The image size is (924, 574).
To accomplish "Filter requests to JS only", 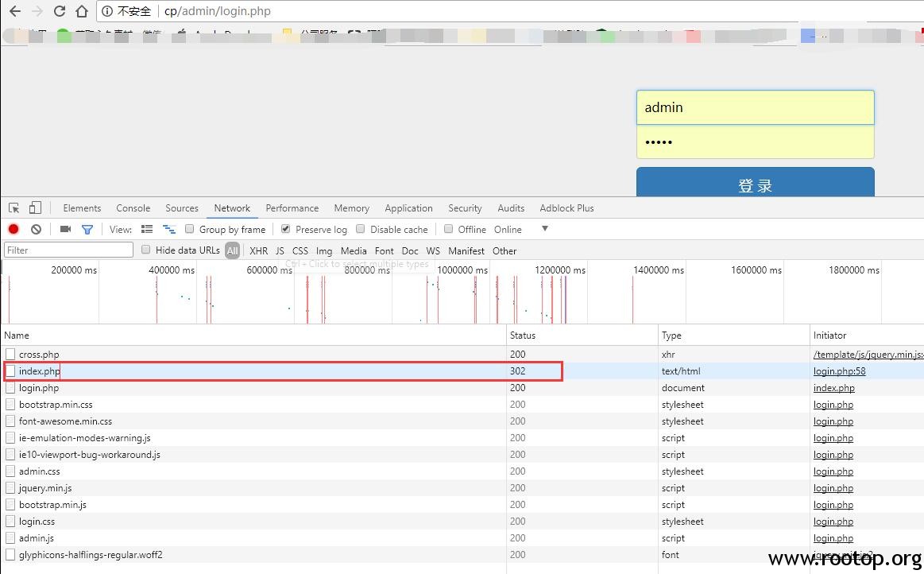I will [280, 250].
